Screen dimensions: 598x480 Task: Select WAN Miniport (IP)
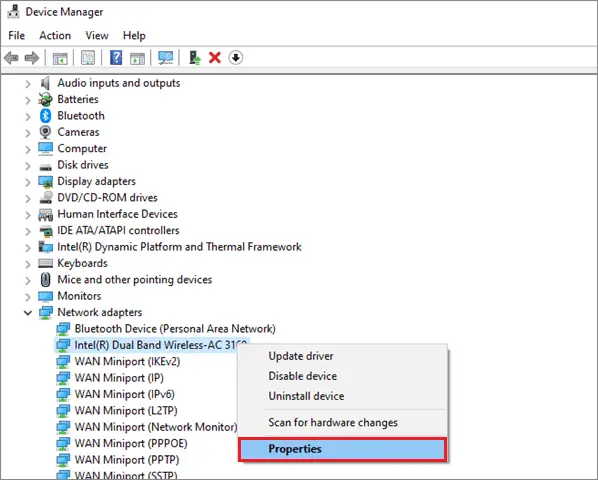119,378
